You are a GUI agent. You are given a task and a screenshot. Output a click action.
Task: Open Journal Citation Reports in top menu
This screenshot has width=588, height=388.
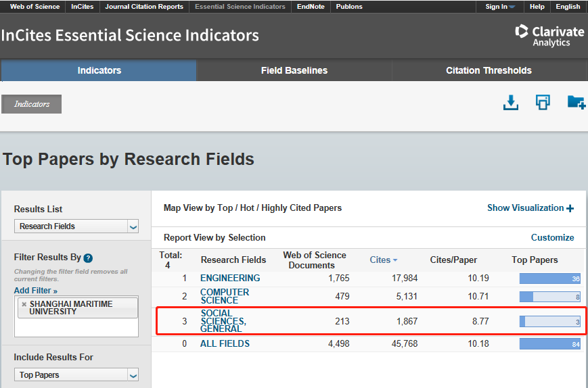pos(143,7)
